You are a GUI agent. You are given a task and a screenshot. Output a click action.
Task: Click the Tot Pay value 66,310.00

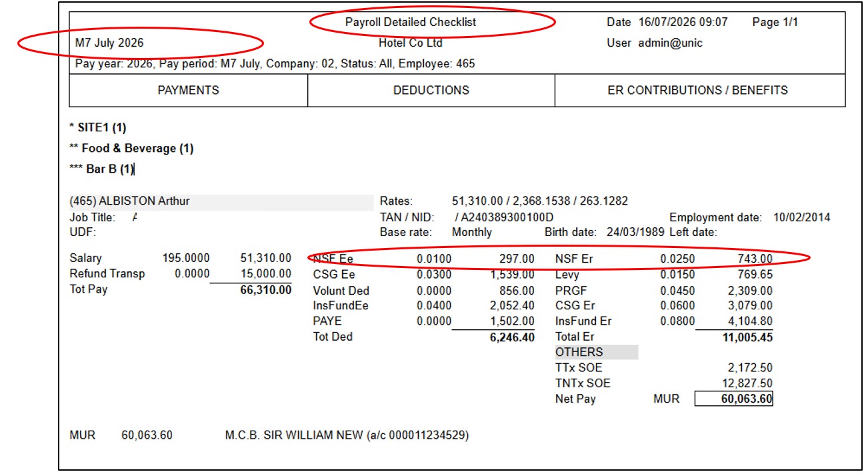click(265, 289)
